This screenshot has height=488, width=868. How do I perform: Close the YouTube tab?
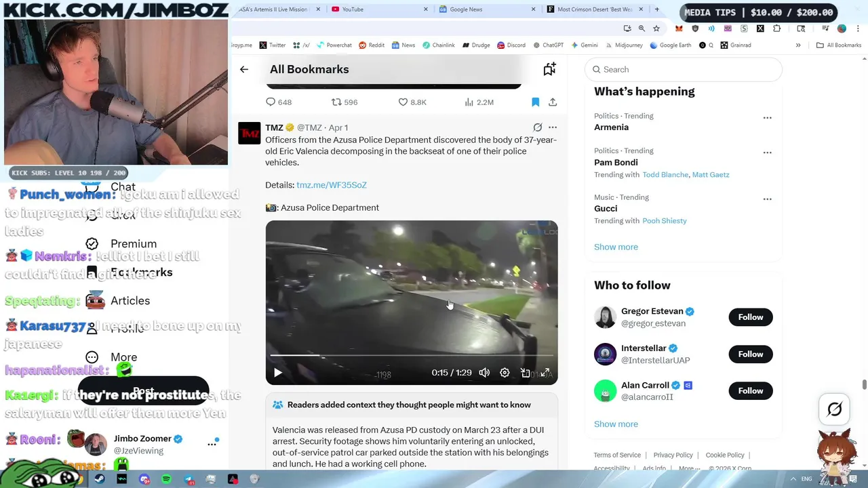click(x=426, y=9)
